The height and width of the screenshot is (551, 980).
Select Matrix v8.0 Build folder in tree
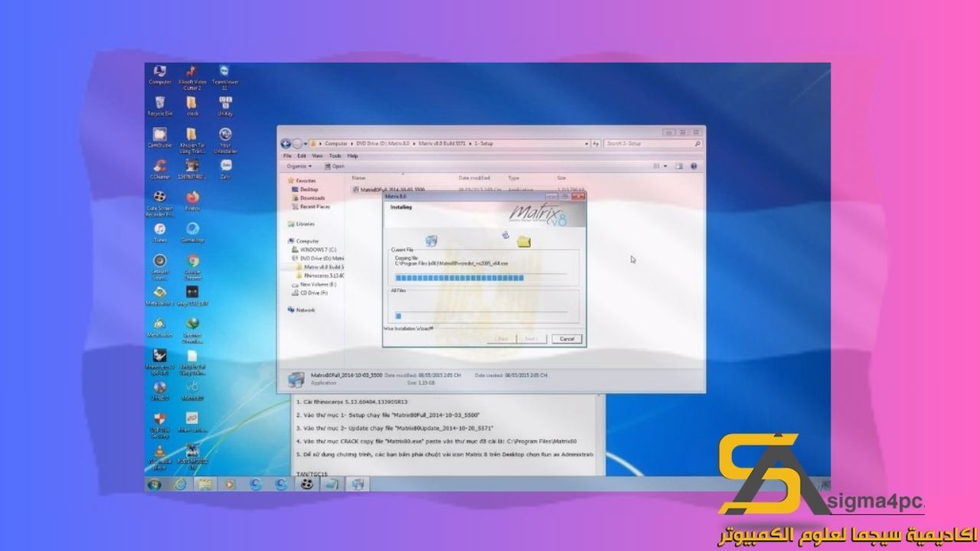click(322, 267)
